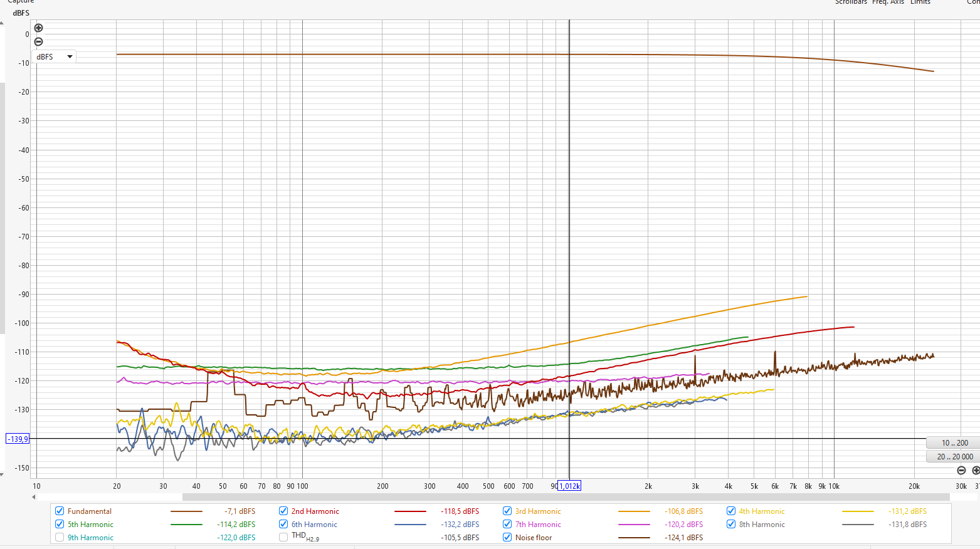
Task: Toggle the 8th Harmonic checkbox
Action: [x=731, y=524]
